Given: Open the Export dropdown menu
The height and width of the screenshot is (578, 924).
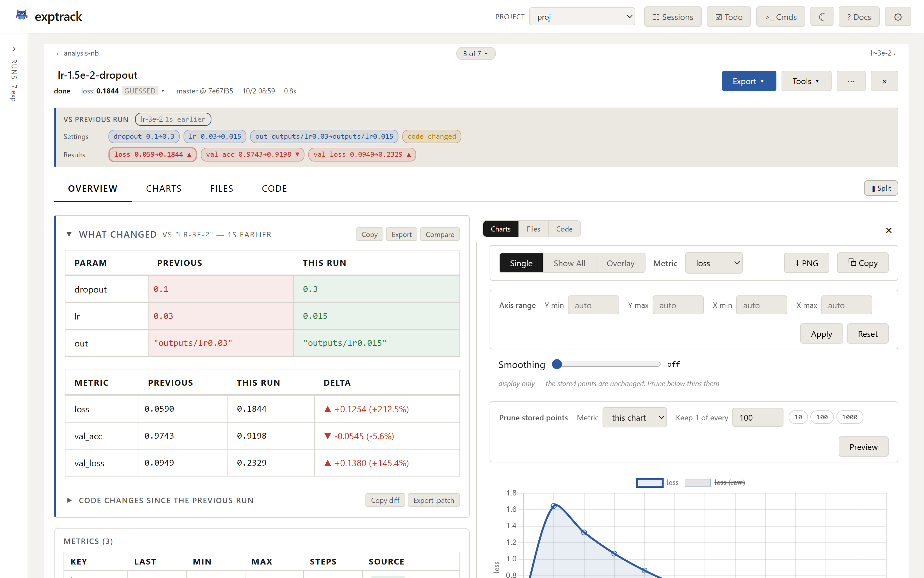Looking at the screenshot, I should 749,81.
